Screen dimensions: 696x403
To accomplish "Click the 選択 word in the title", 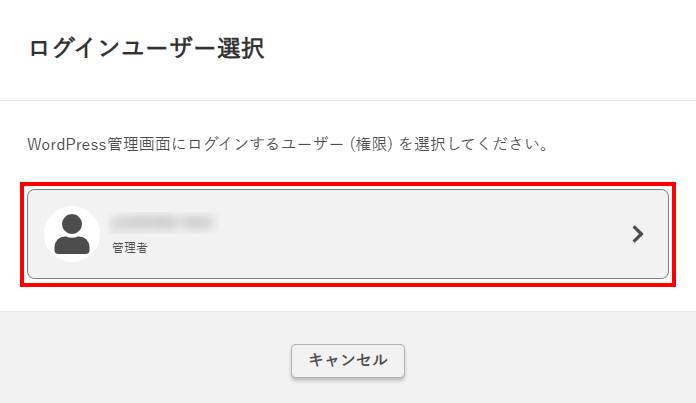I will (x=241, y=48).
